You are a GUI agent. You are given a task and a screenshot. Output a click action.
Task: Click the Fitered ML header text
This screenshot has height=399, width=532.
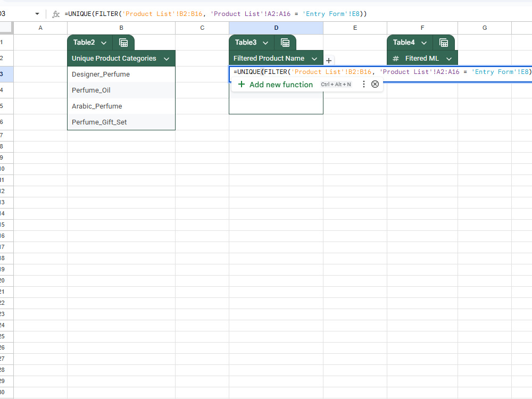click(x=422, y=59)
